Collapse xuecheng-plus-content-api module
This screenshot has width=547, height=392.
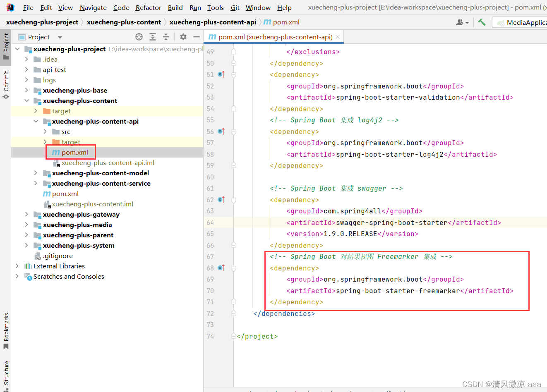point(36,121)
